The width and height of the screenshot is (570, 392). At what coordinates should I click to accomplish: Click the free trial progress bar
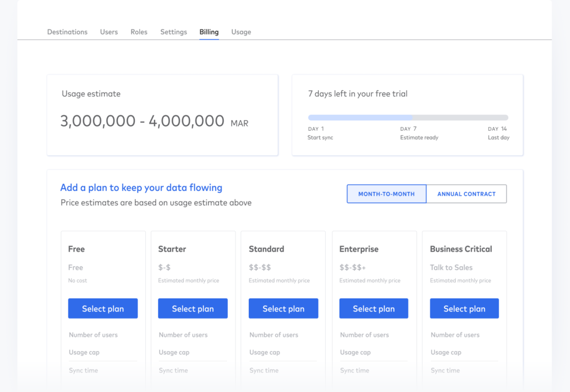[408, 117]
